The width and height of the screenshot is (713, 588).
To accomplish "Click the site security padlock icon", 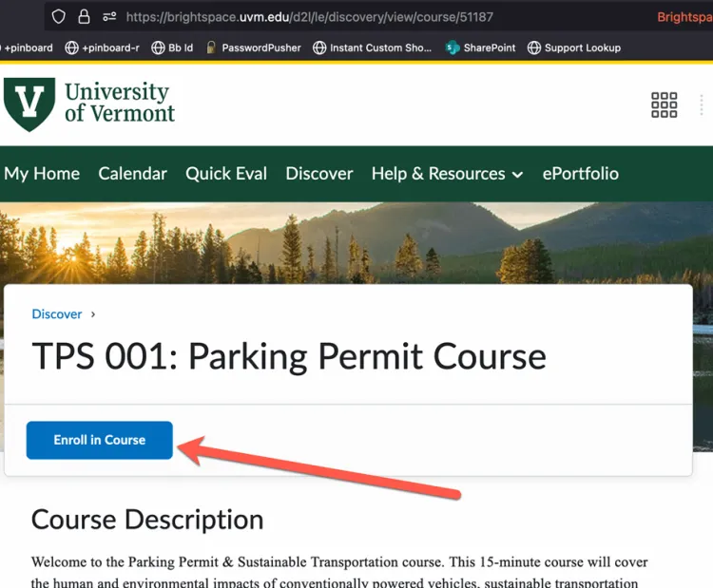I will pos(85,17).
